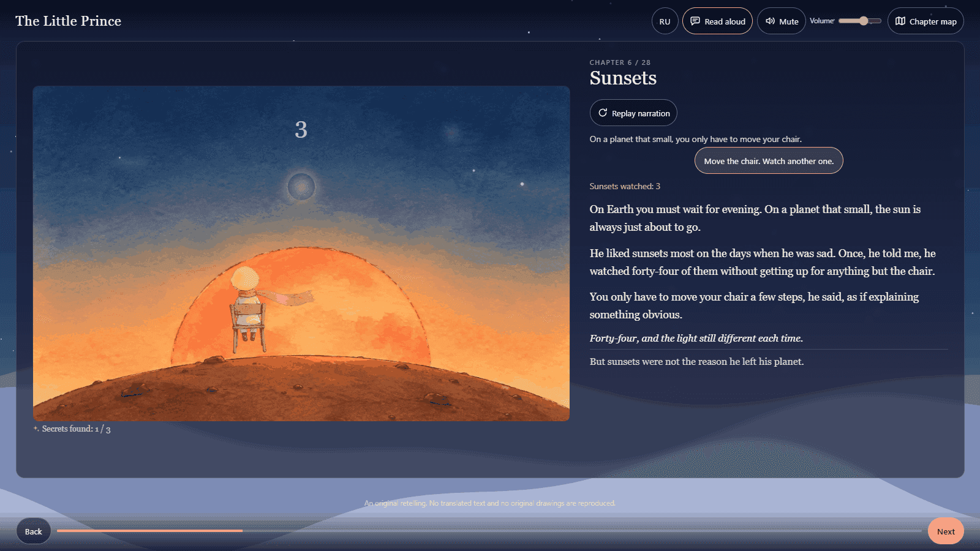Viewport: 980px width, 551px height.
Task: Click the dim sun disc in the sky
Action: click(301, 187)
